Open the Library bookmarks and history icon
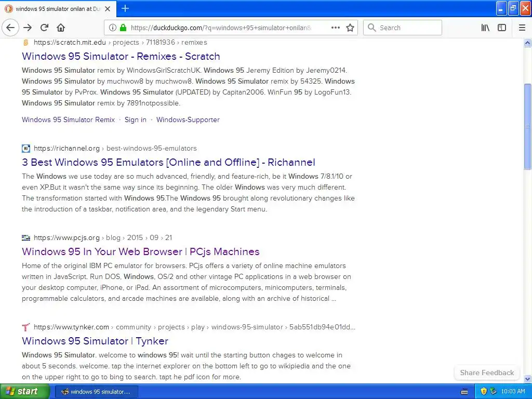Image resolution: width=532 pixels, height=399 pixels. coord(485,28)
